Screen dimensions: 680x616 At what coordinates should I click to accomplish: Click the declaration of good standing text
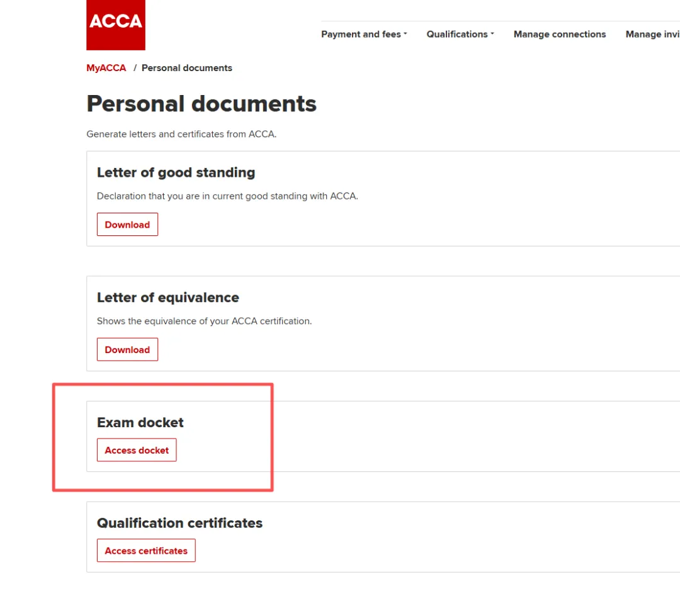coord(227,196)
